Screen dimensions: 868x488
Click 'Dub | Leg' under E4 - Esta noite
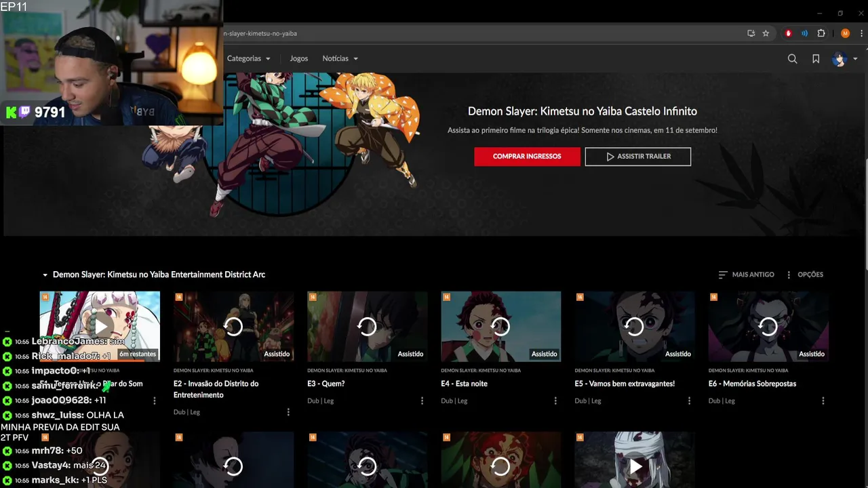tap(454, 401)
